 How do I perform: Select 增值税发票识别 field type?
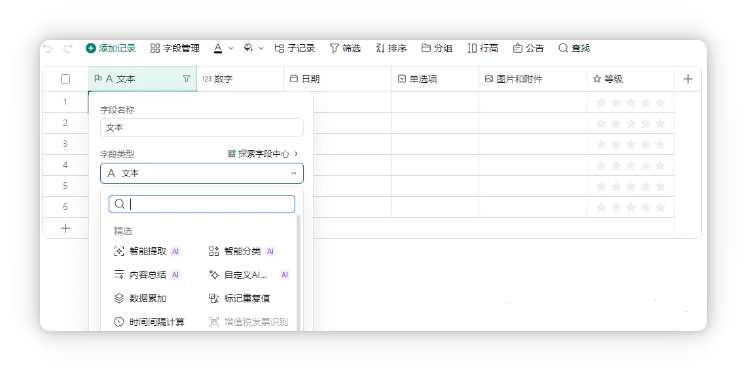[x=249, y=322]
